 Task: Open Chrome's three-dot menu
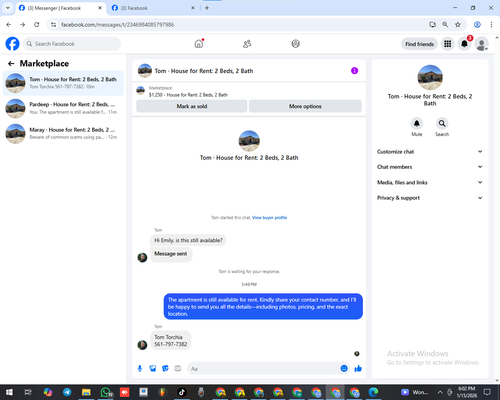pos(491,24)
